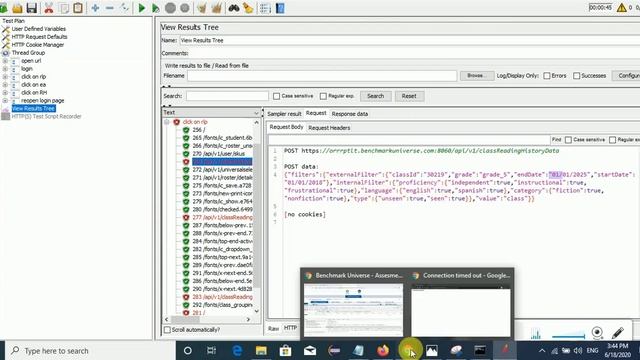Expand the 'click on rlp' test plan node

click(5, 77)
